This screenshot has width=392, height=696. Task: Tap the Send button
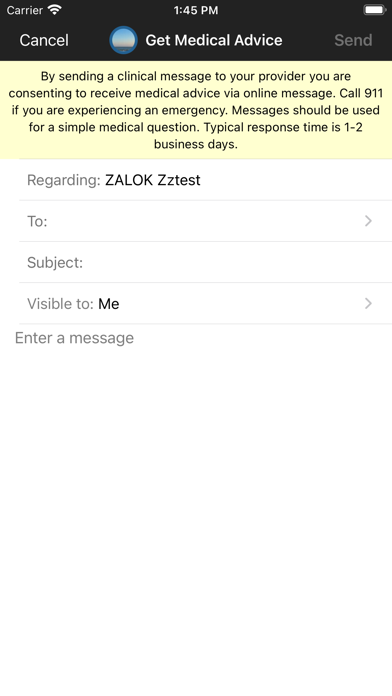pyautogui.click(x=353, y=40)
